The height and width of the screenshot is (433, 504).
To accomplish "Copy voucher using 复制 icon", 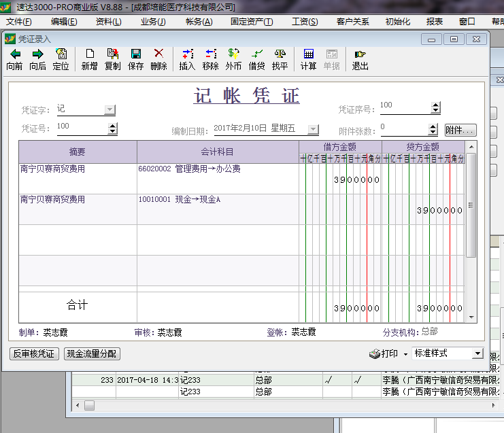I will click(112, 59).
